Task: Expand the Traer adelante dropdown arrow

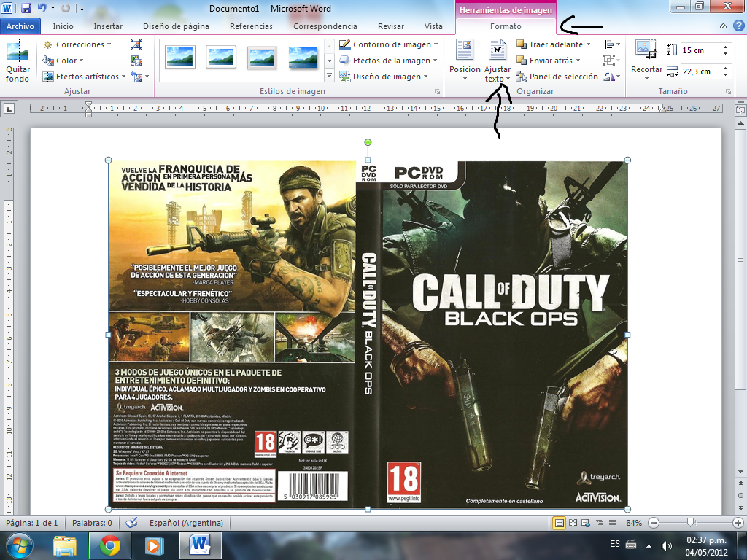Action: click(x=589, y=44)
